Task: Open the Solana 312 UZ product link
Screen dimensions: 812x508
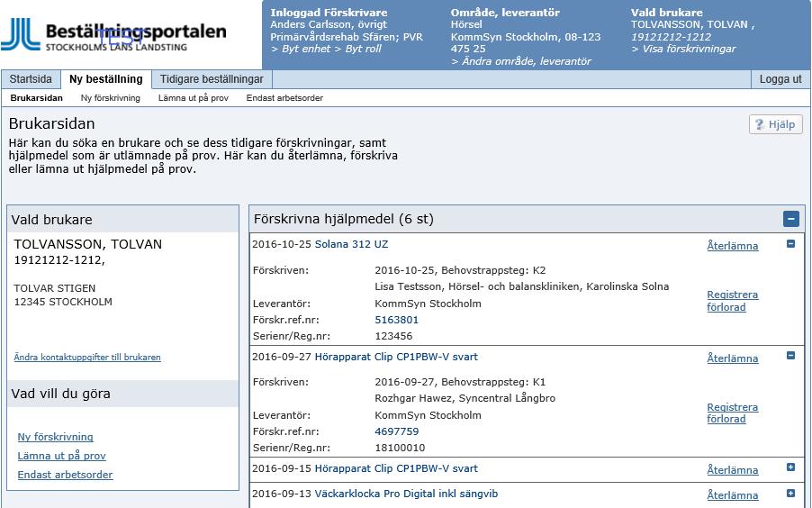Action: (x=351, y=244)
